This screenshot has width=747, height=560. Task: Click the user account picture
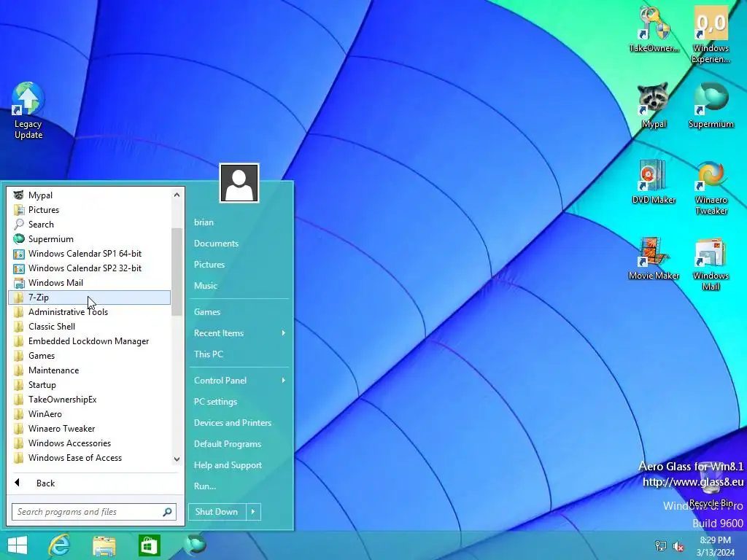(x=239, y=183)
